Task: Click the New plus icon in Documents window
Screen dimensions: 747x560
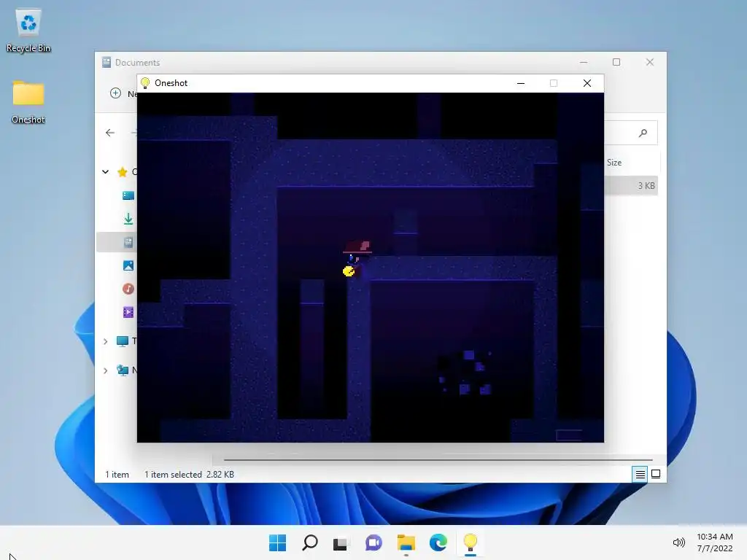Action: coord(116,93)
